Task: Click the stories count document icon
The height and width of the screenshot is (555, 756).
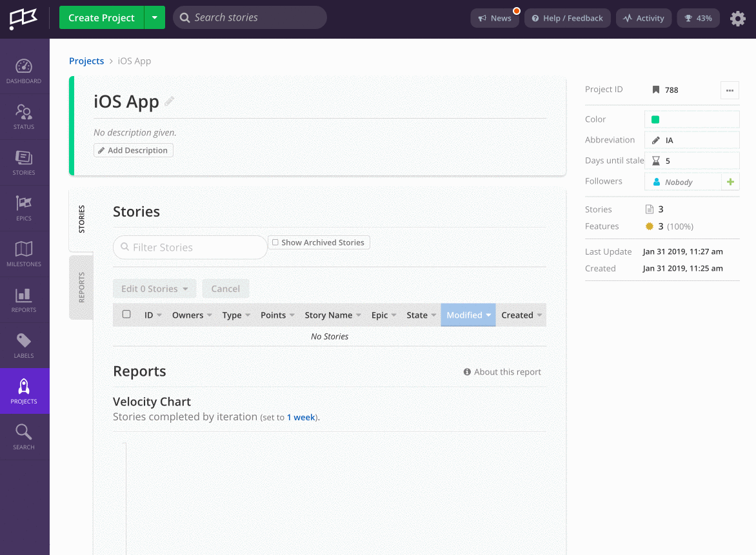Action: pos(650,209)
